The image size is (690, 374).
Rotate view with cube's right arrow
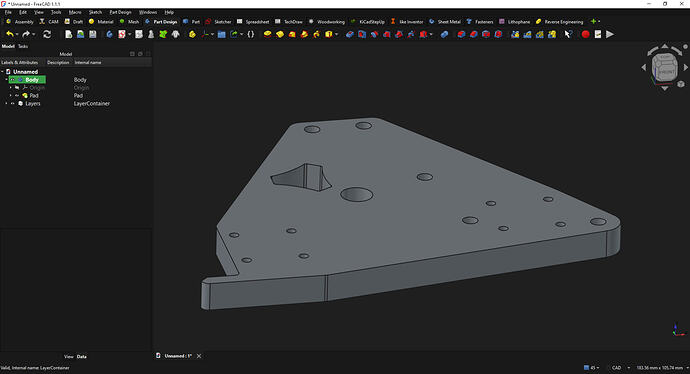[x=685, y=67]
